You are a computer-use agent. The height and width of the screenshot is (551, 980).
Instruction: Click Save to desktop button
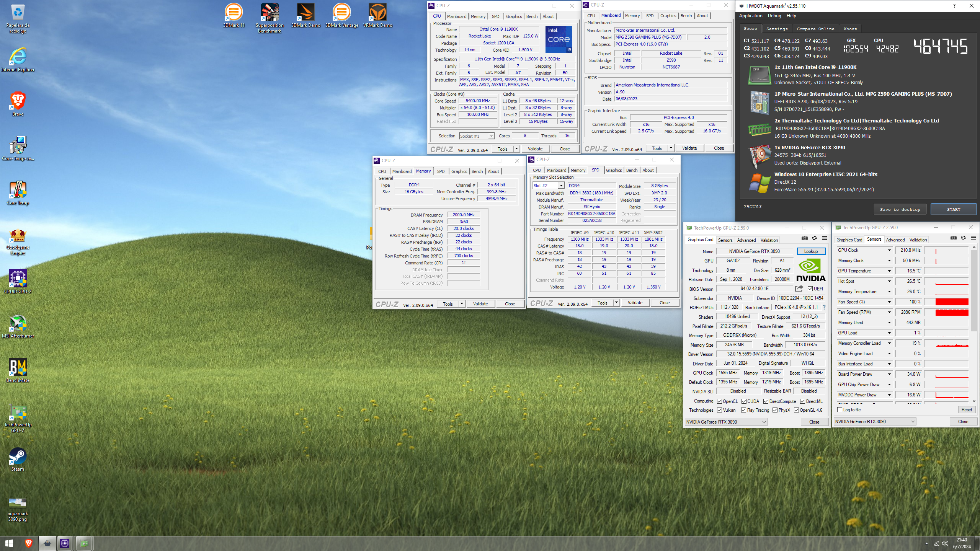pos(900,209)
